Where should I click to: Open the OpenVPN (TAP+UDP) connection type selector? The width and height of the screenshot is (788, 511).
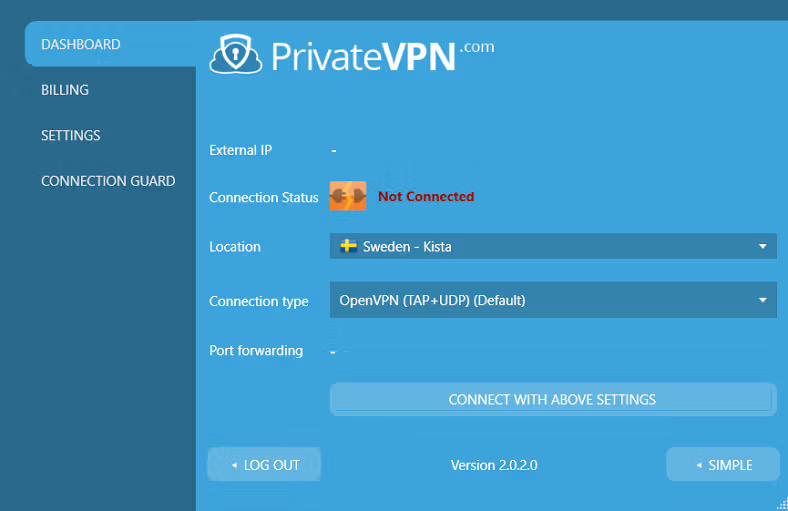[x=552, y=300]
